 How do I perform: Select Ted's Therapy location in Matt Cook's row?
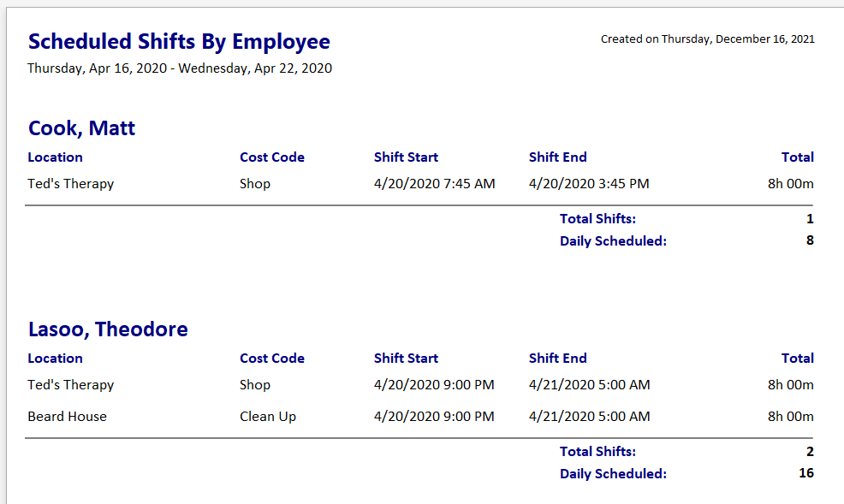[70, 184]
